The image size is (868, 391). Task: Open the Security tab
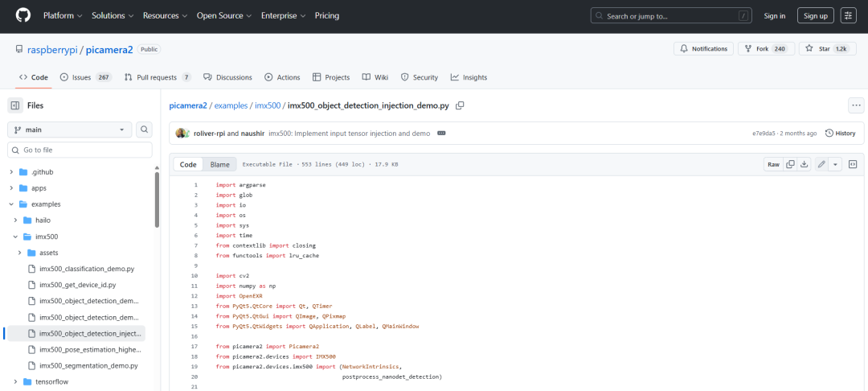419,77
